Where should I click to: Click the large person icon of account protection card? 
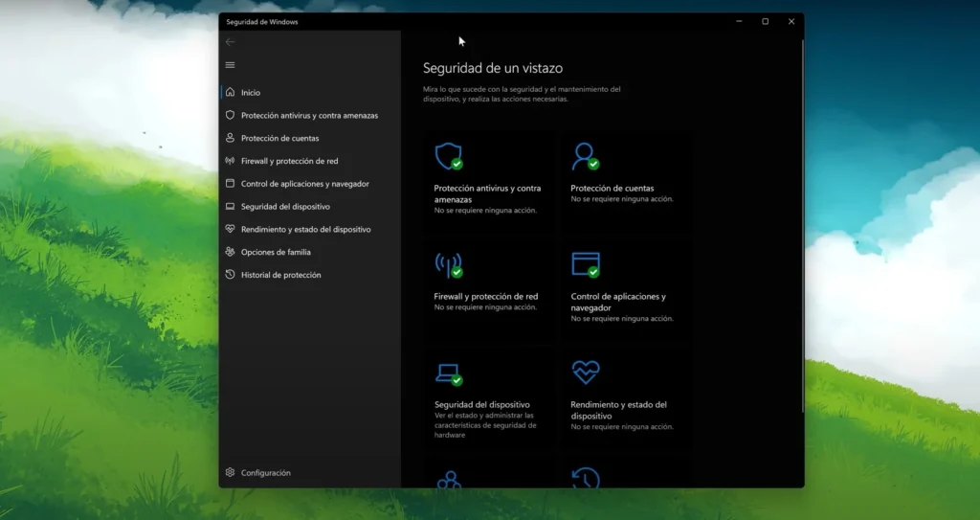tap(585, 156)
